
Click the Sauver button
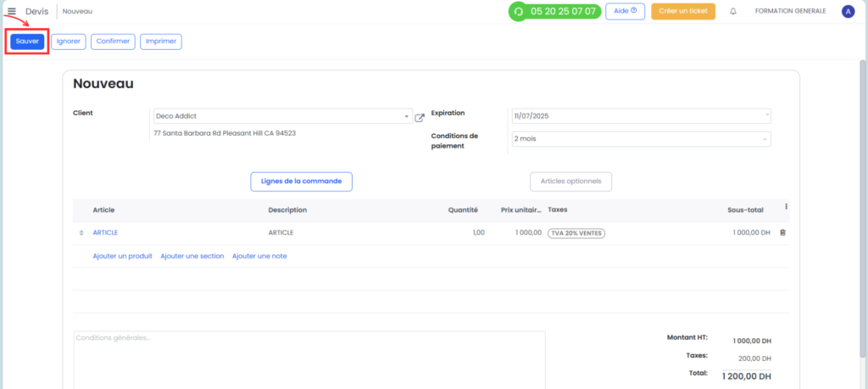(27, 42)
